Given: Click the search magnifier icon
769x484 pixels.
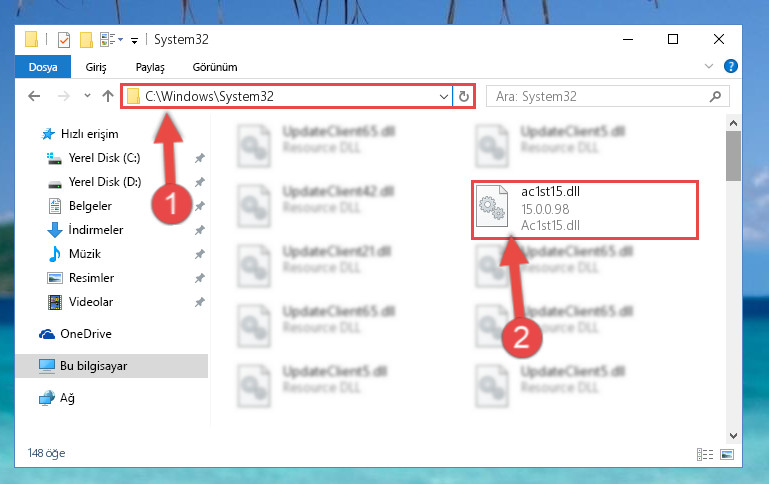Looking at the screenshot, I should click(715, 97).
